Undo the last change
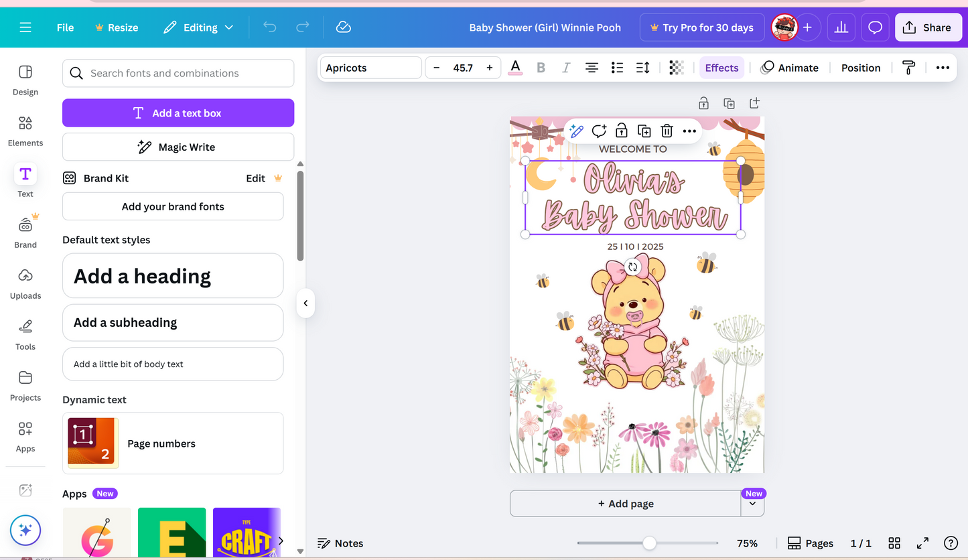Viewport: 968px width, 560px height. tap(269, 27)
